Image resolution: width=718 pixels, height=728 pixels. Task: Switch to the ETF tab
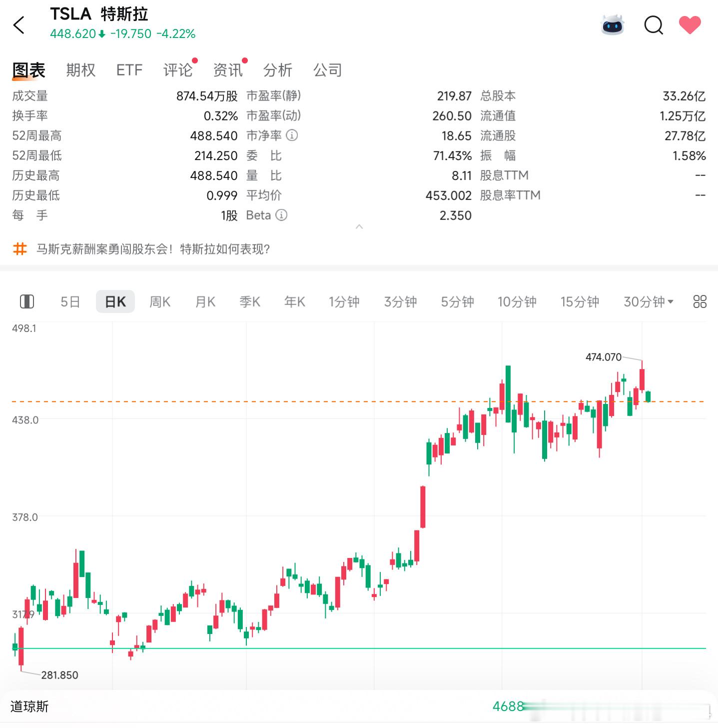[x=129, y=70]
